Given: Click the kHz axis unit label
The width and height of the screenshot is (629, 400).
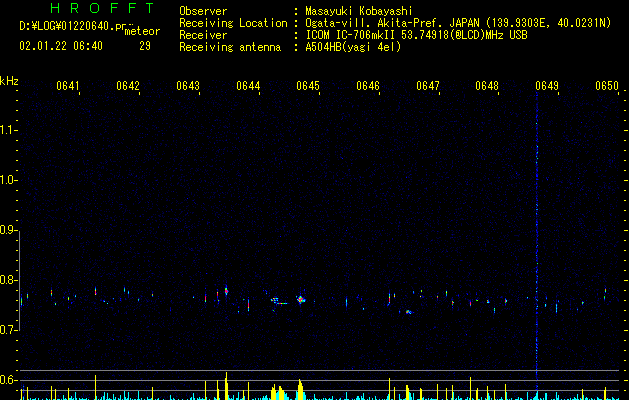Looking at the screenshot, I should coord(9,81).
